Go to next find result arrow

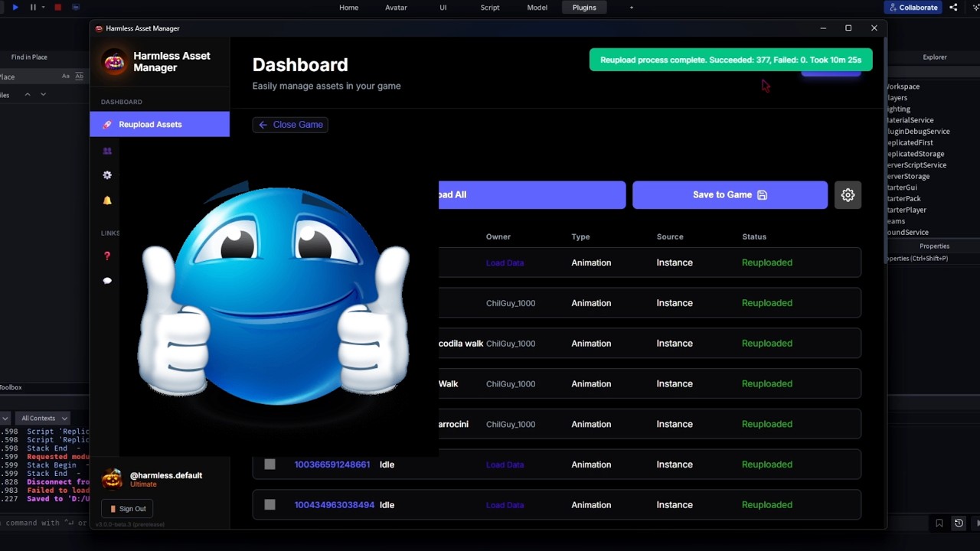(43, 94)
